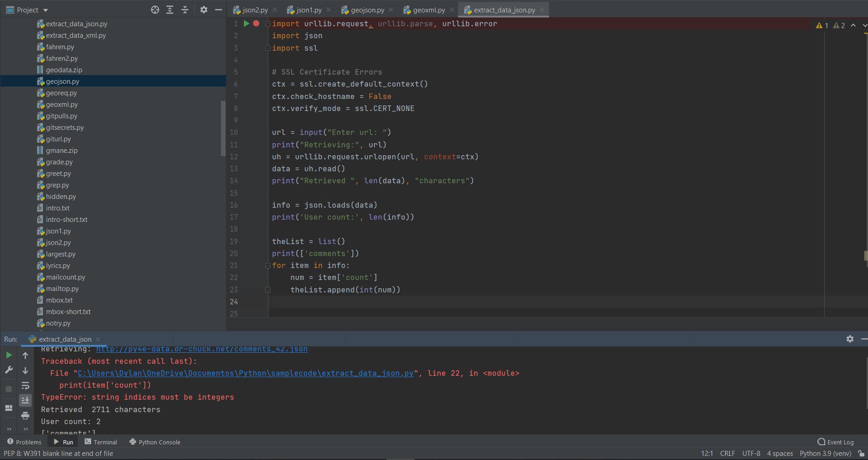Open Run panel settings gear
The image size is (868, 460).
tap(850, 339)
